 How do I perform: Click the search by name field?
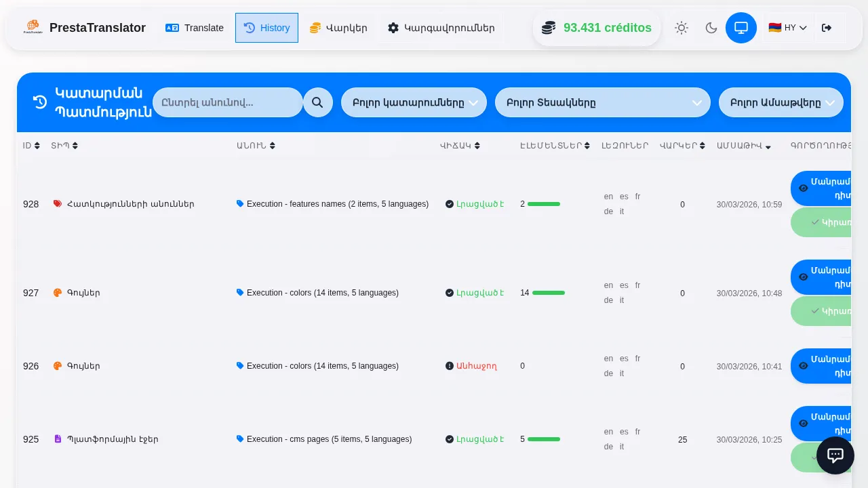(227, 102)
